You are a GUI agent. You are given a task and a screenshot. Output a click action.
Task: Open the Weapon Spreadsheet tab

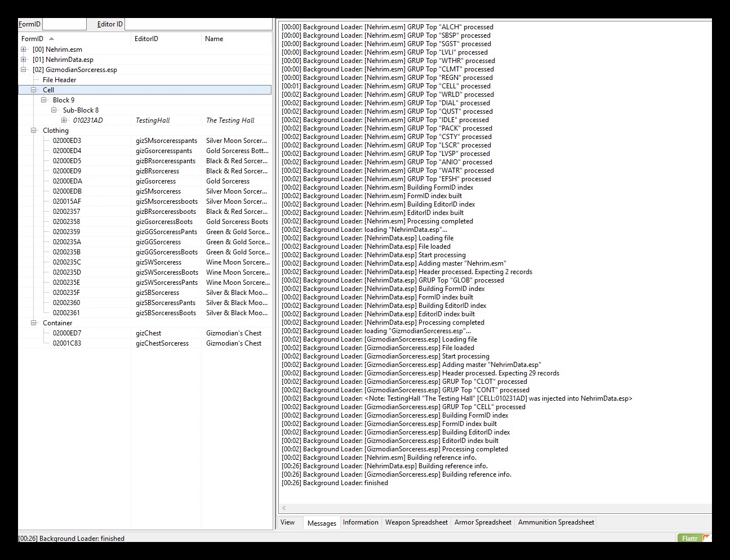coord(416,522)
